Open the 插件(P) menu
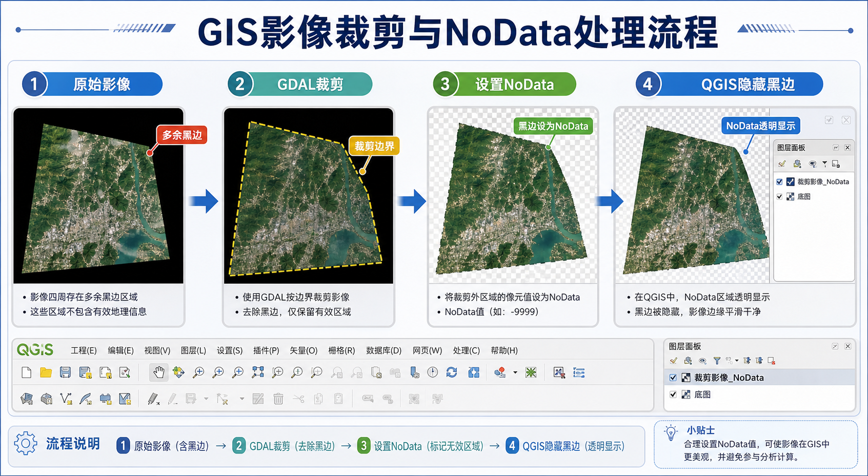The width and height of the screenshot is (868, 476). pyautogui.click(x=266, y=350)
